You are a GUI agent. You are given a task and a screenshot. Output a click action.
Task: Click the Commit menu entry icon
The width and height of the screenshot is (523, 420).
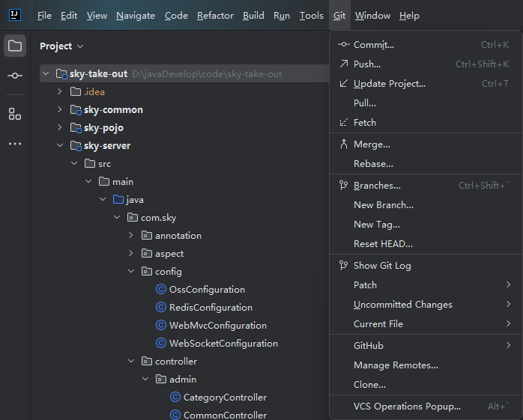344,44
